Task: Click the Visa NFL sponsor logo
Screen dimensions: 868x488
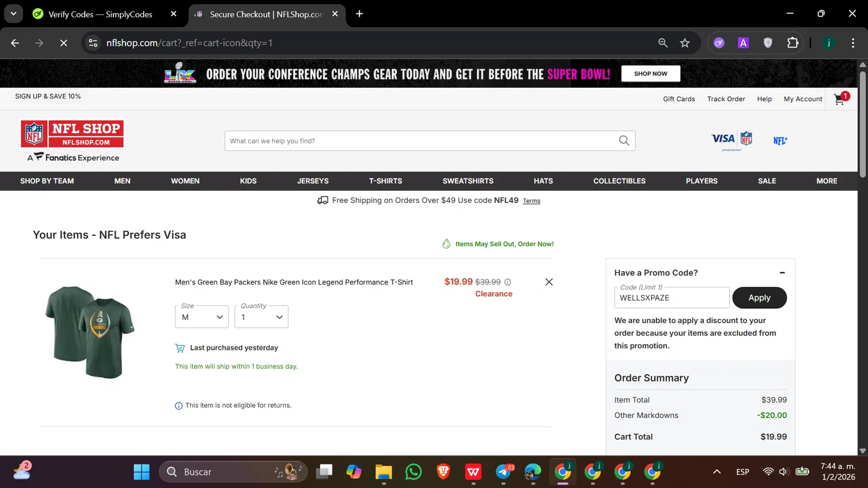Action: click(x=731, y=141)
